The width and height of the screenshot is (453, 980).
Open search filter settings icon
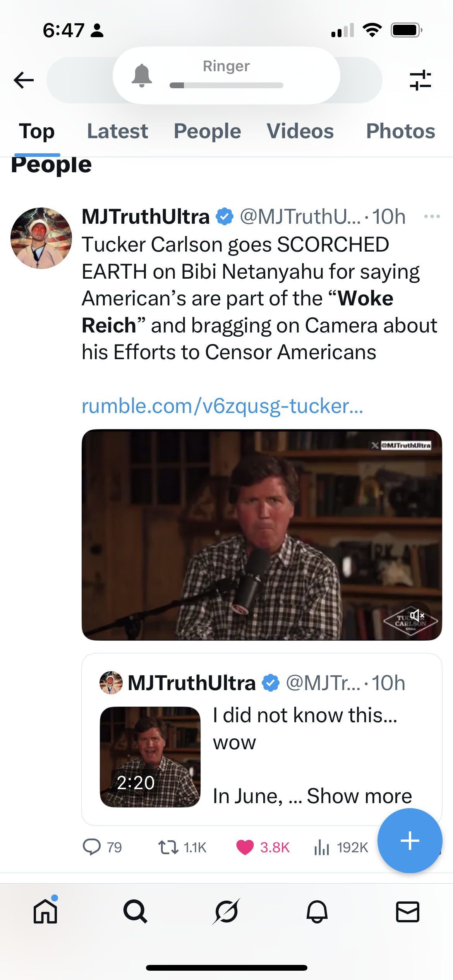pyautogui.click(x=420, y=80)
